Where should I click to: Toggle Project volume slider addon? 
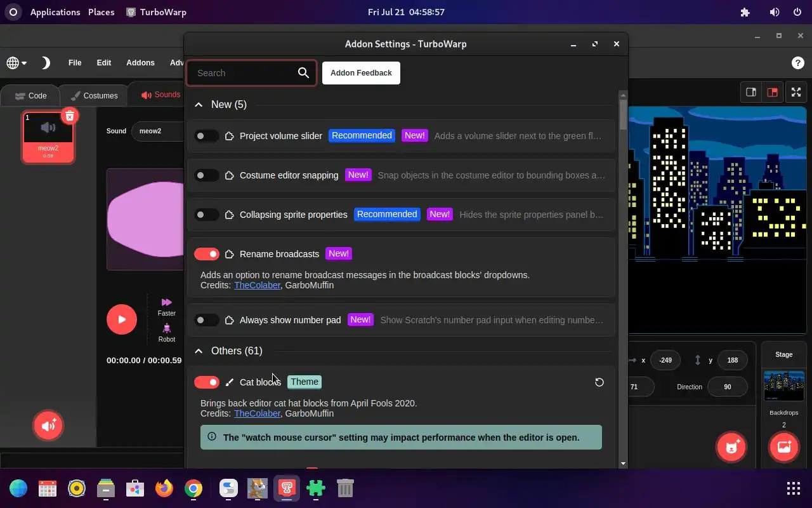tap(206, 136)
